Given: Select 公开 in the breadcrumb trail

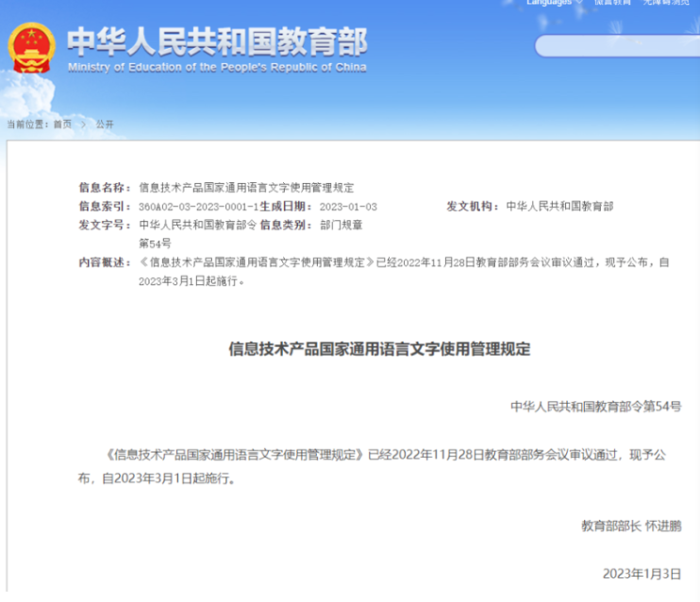Looking at the screenshot, I should 104,124.
